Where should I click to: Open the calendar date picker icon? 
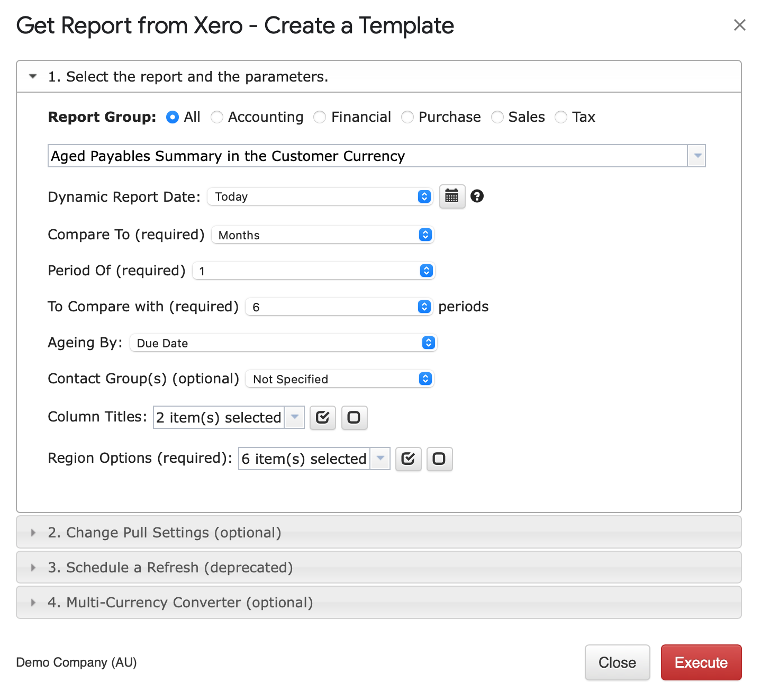coord(452,196)
